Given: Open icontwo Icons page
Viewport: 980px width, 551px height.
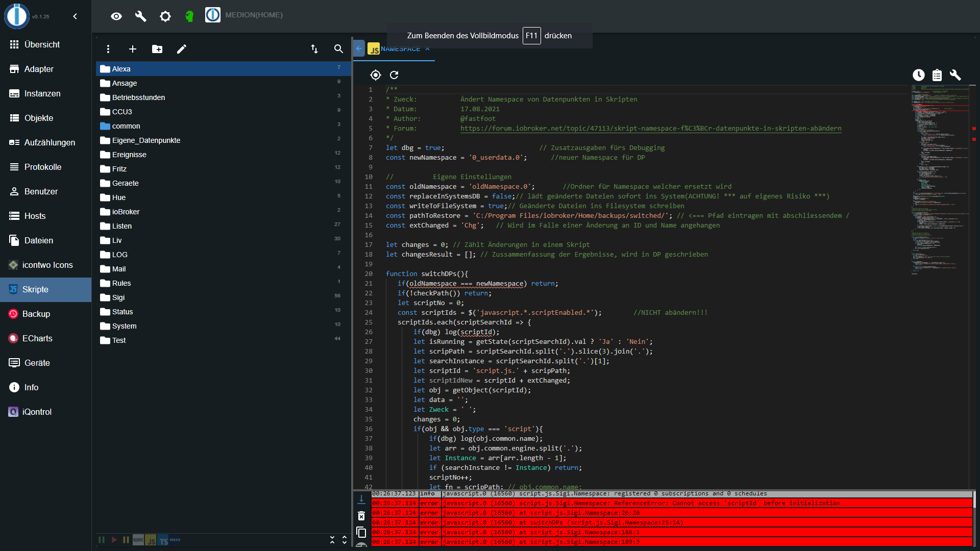Looking at the screenshot, I should coord(46,265).
